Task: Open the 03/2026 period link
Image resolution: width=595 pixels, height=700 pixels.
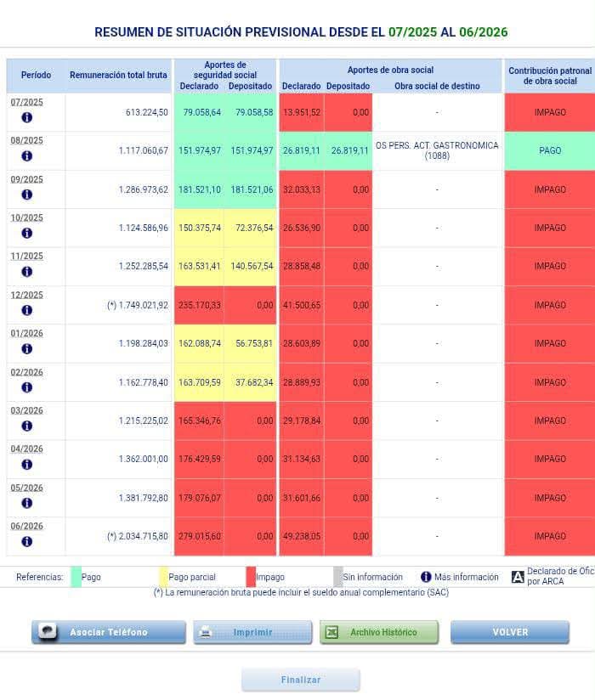Action: tap(27, 410)
